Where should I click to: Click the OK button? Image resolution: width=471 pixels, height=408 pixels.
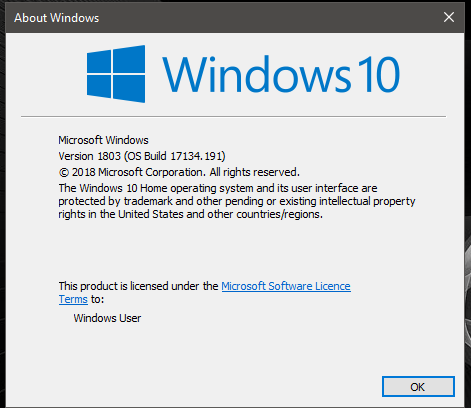click(x=418, y=387)
